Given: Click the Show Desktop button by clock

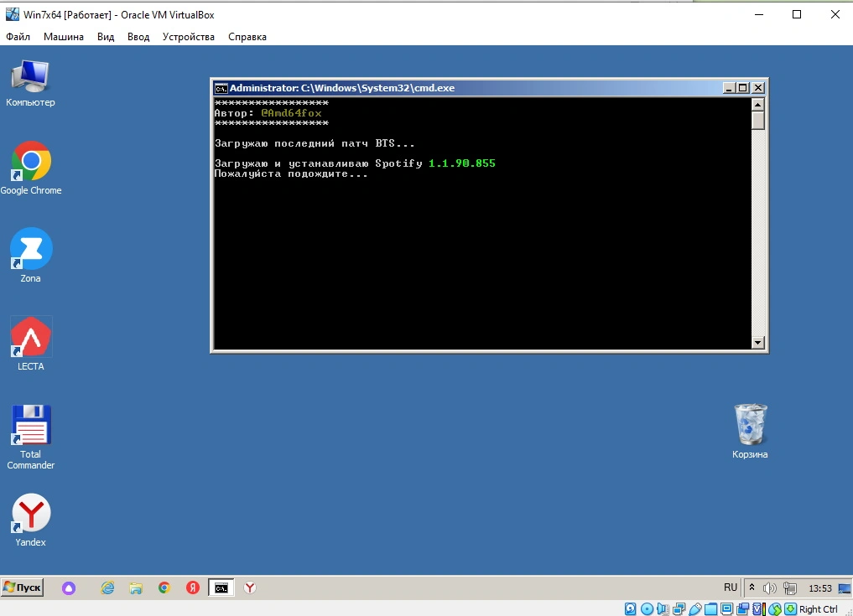Looking at the screenshot, I should [845, 588].
